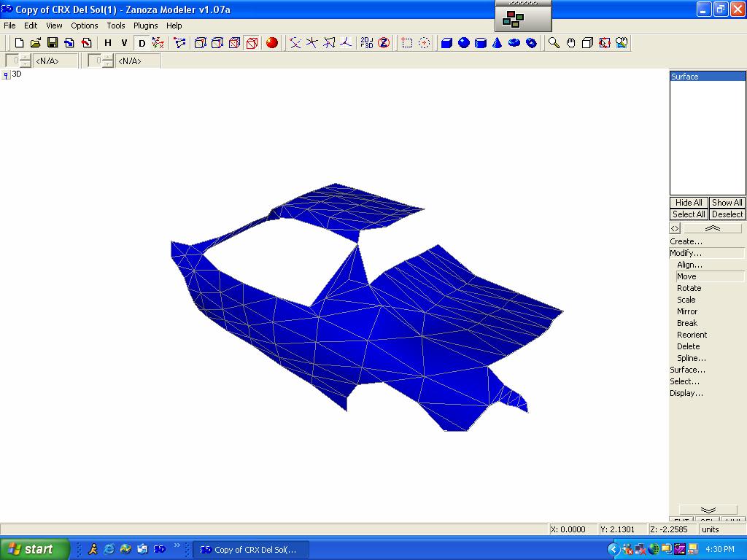Open the Plugins menu
The width and height of the screenshot is (747, 560).
click(x=145, y=26)
